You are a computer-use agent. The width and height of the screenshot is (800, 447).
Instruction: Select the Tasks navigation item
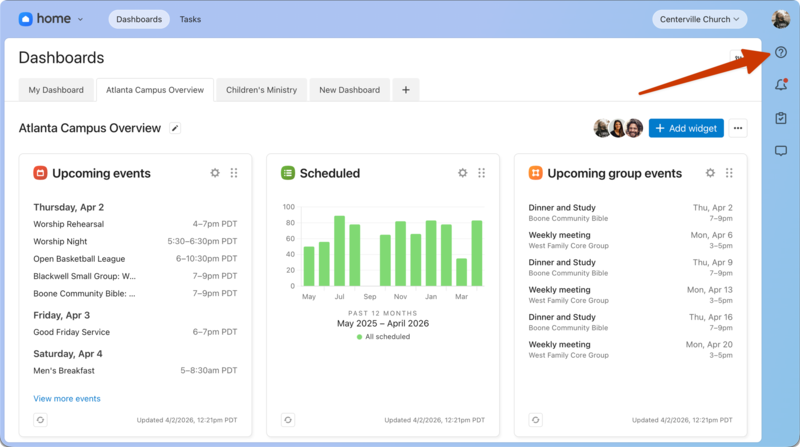pyautogui.click(x=190, y=19)
